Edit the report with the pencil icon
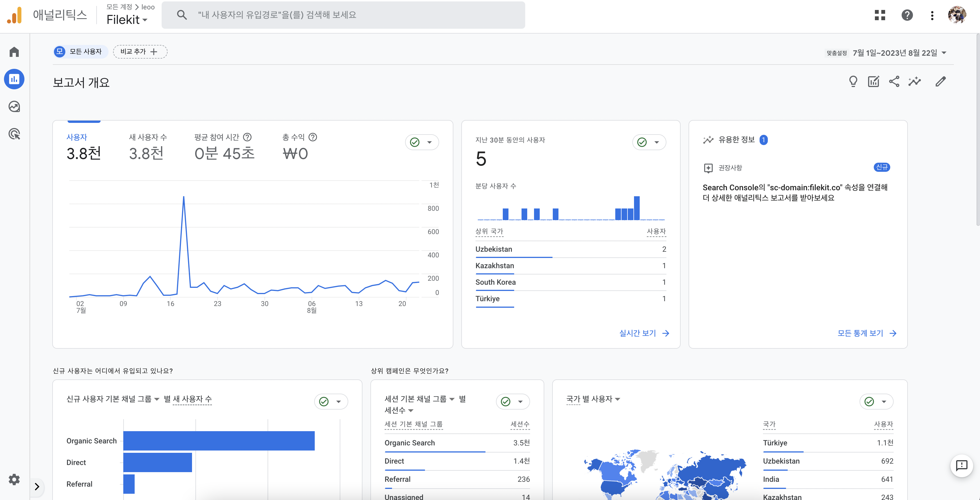The image size is (980, 500). pos(941,81)
